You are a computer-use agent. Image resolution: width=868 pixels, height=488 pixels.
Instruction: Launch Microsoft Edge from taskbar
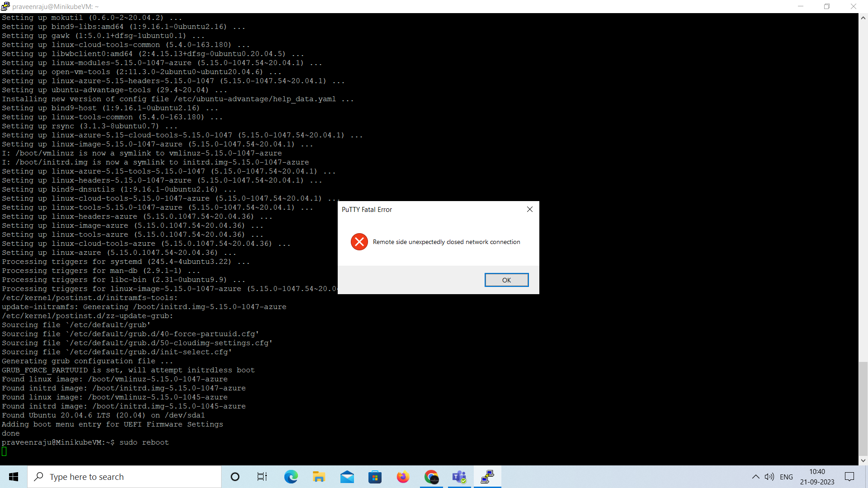pyautogui.click(x=291, y=477)
